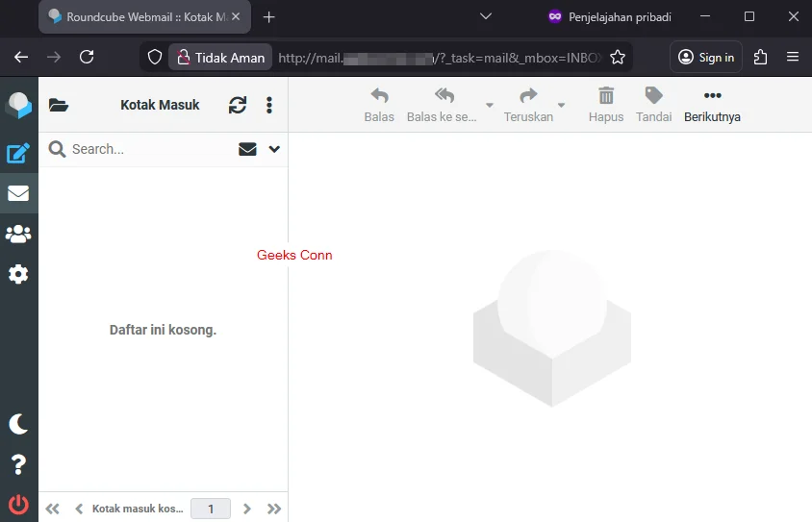Click the Penjelajahan pribadi private indicator
Image resolution: width=812 pixels, height=522 pixels.
pos(610,17)
